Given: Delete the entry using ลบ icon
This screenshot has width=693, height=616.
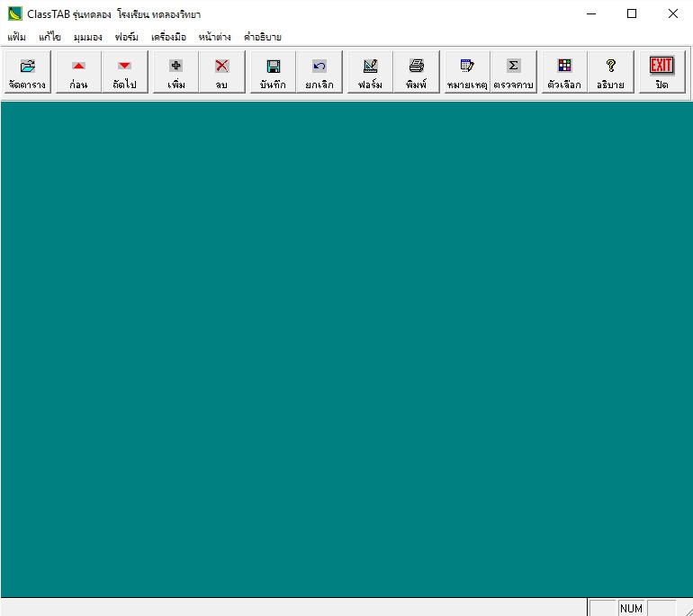Looking at the screenshot, I should point(221,72).
